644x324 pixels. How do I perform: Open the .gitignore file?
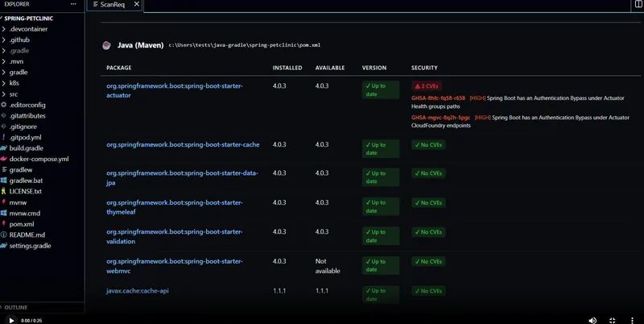[23, 127]
